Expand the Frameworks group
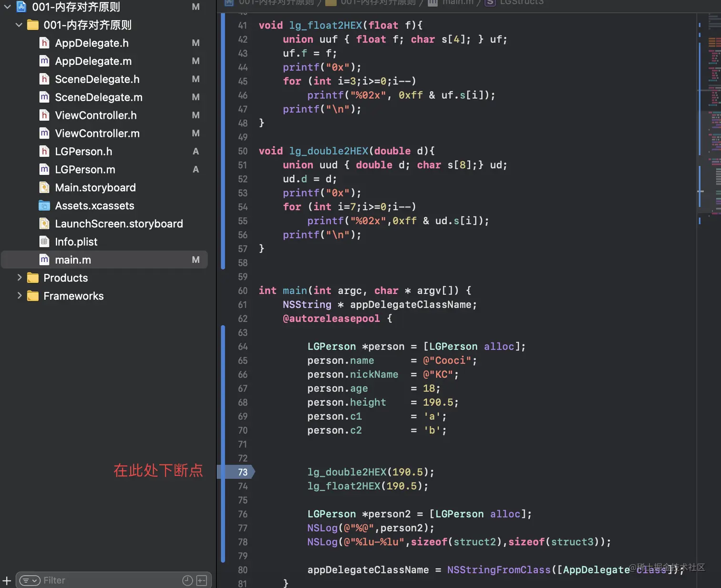 pos(19,296)
